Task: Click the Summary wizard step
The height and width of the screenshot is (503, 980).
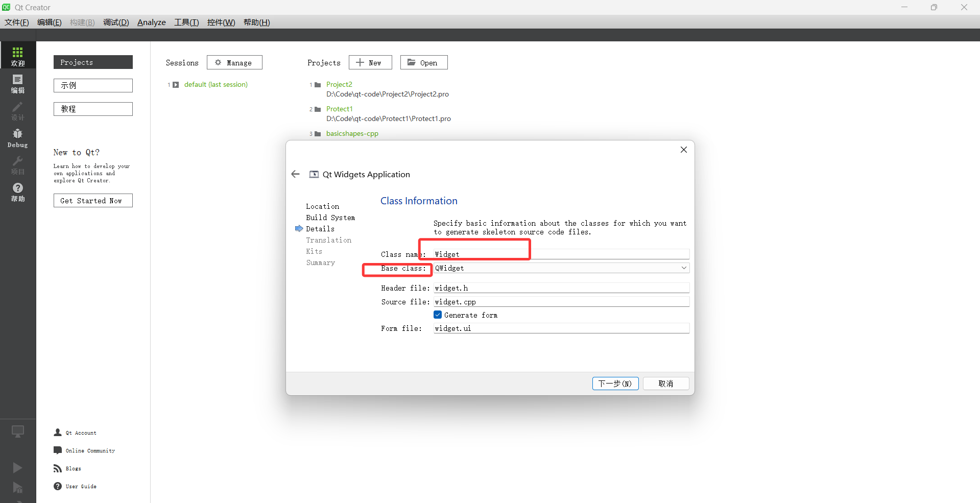Action: [321, 262]
